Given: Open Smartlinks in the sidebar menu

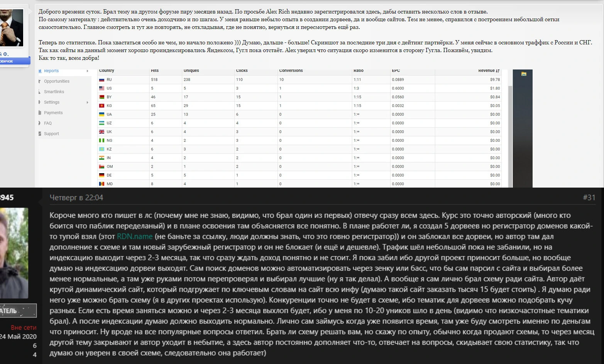Looking at the screenshot, I should tap(54, 92).
